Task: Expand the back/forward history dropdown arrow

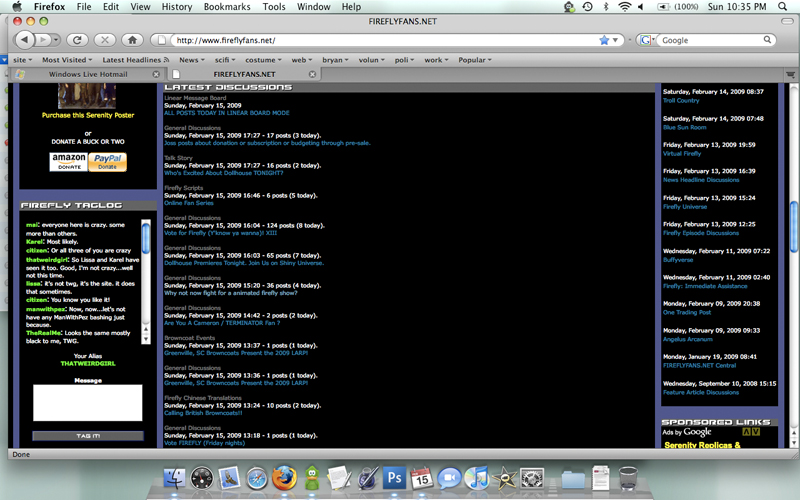Action: coord(56,40)
